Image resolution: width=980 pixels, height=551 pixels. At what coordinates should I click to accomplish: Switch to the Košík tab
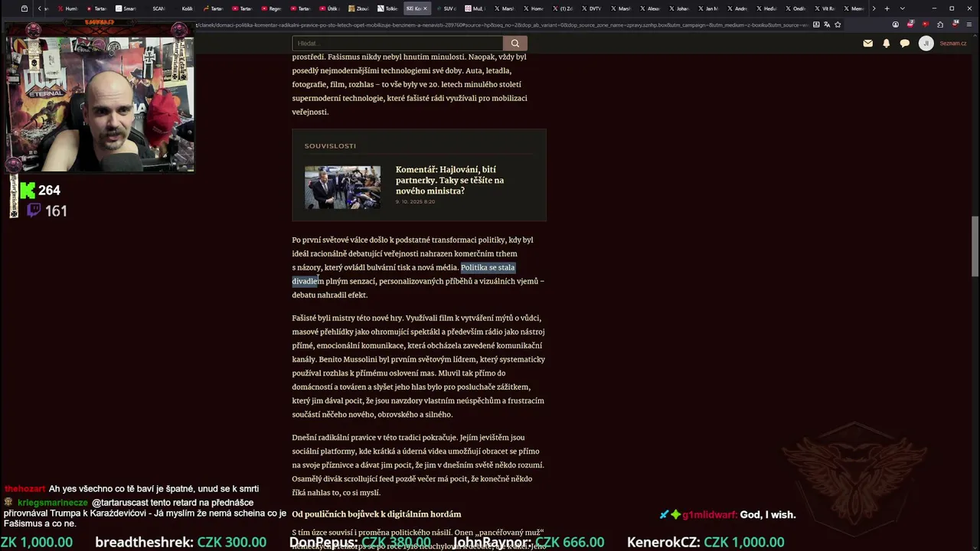[185, 8]
